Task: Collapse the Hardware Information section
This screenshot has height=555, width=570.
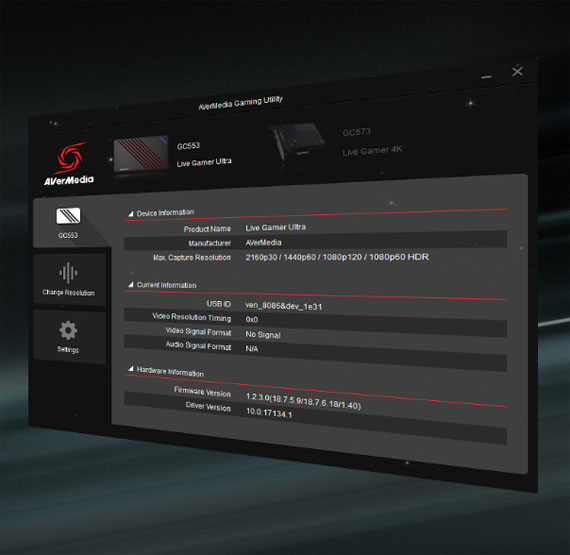Action: pos(131,369)
